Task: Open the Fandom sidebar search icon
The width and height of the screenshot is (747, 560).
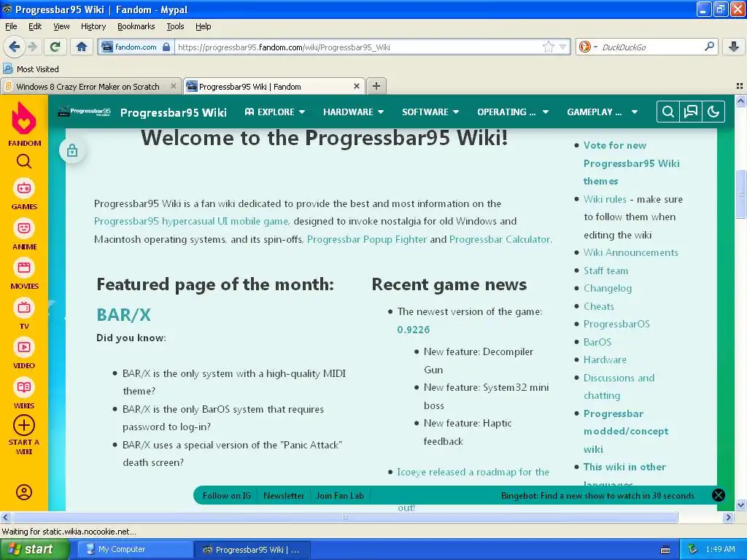Action: click(x=24, y=161)
